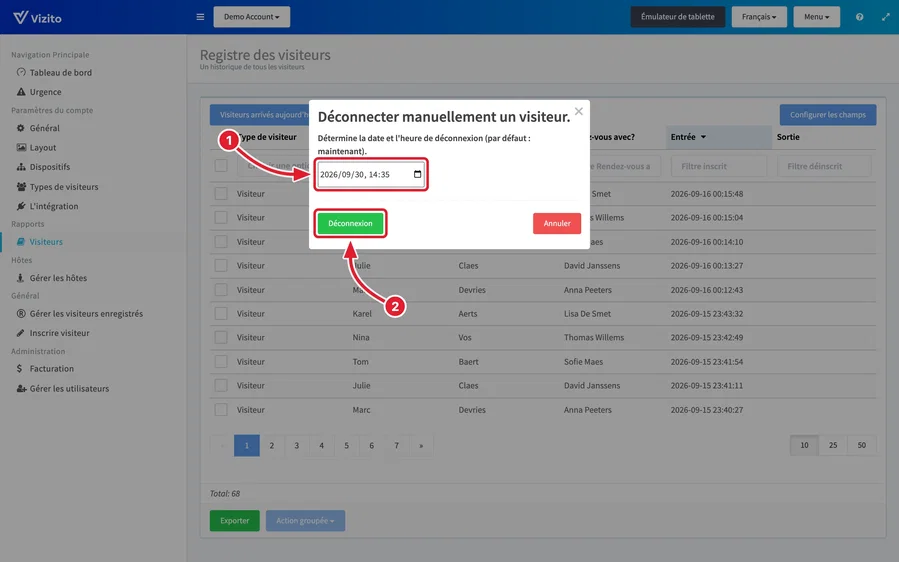The image size is (899, 562).
Task: Show 10 rows per page
Action: click(x=804, y=445)
